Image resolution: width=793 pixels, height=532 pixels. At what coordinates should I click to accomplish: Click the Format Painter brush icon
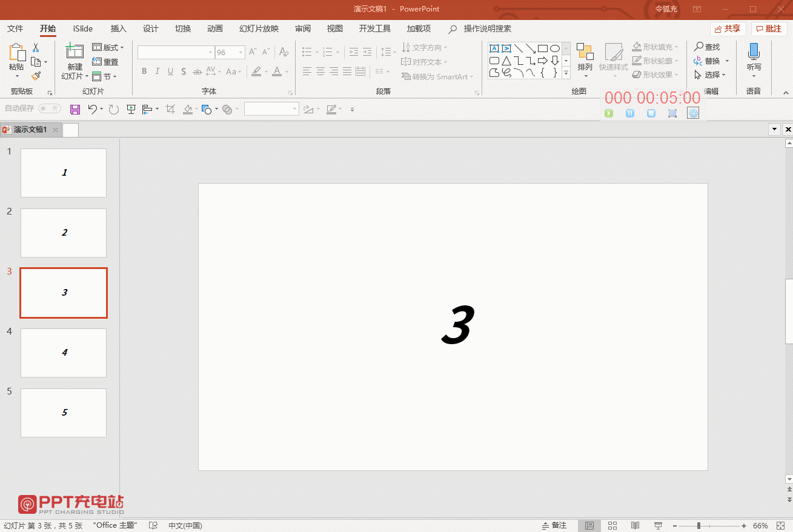coord(36,76)
